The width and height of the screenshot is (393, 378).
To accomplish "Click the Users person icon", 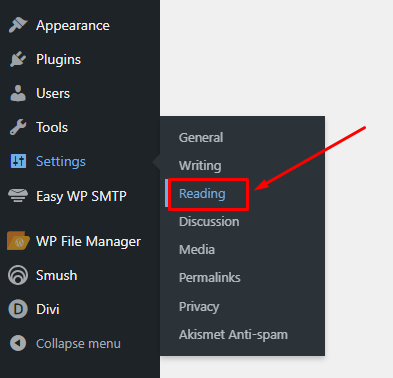I will point(18,93).
